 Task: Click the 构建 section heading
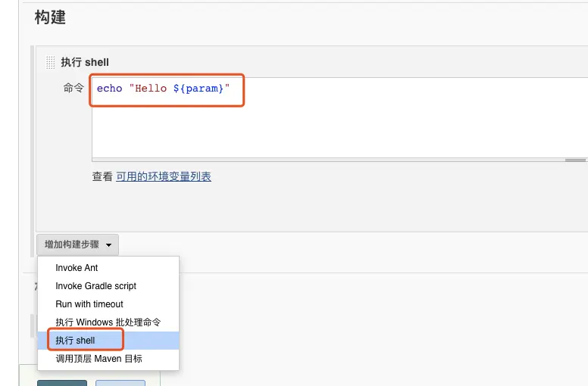(50, 17)
